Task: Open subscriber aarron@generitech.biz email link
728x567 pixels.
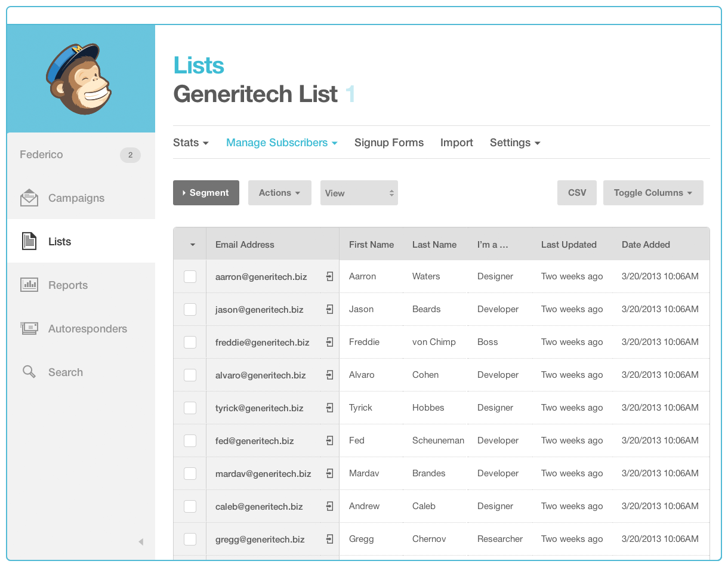Action: coord(261,277)
